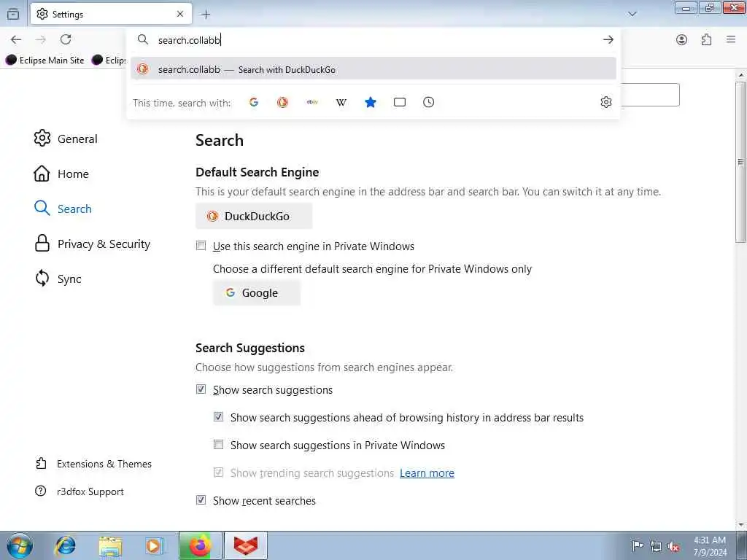Close the Settings tab

point(180,14)
